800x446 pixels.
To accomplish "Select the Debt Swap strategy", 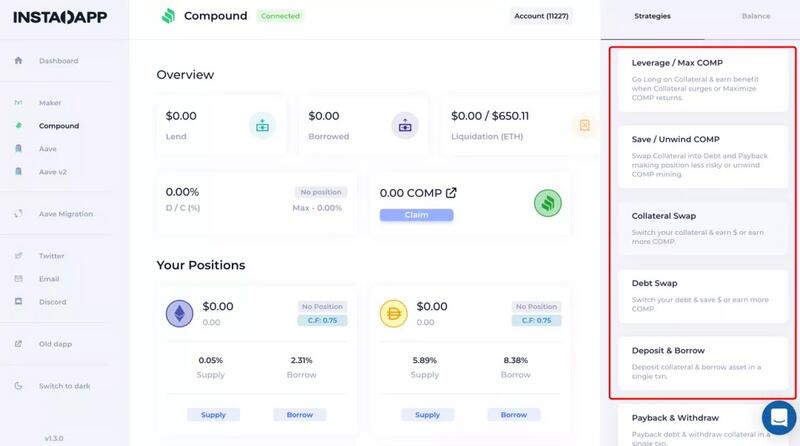I will pyautogui.click(x=703, y=296).
